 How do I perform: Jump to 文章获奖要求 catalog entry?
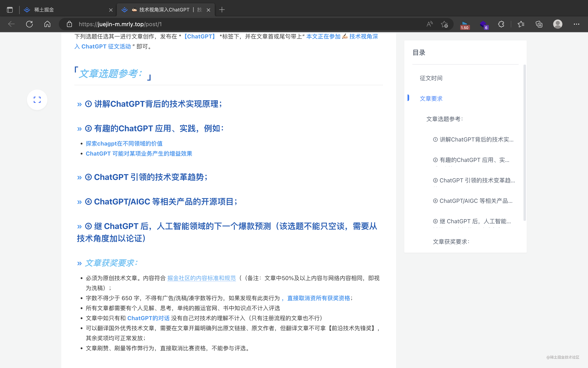point(451,242)
